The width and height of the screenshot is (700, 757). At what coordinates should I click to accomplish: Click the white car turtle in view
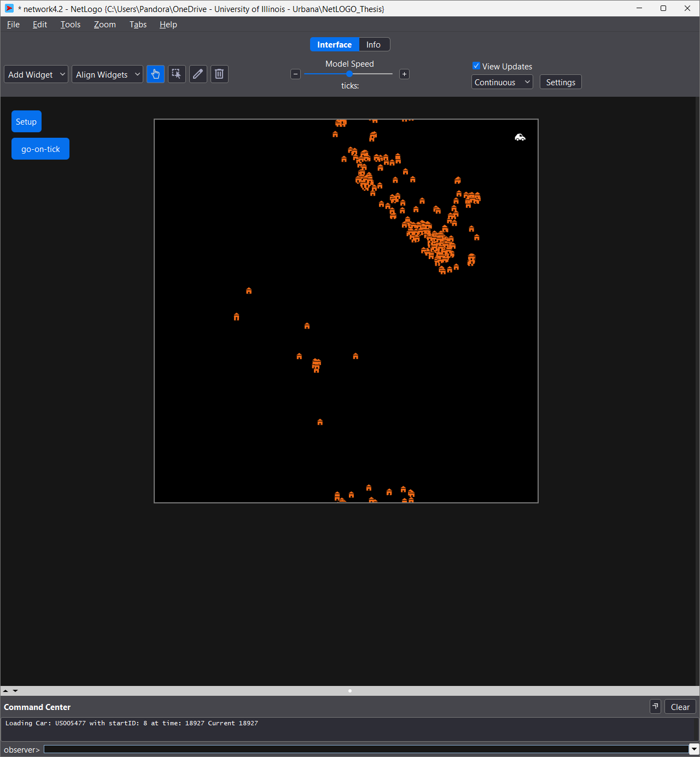pos(520,137)
